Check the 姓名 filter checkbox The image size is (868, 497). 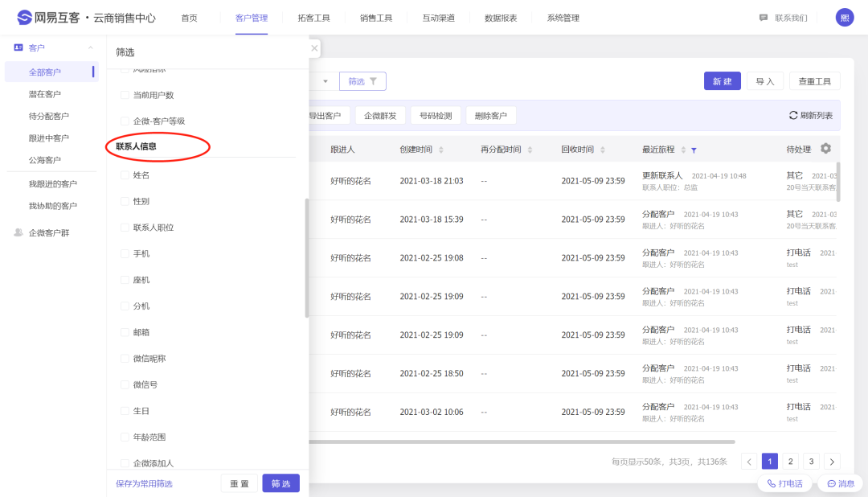tap(125, 175)
